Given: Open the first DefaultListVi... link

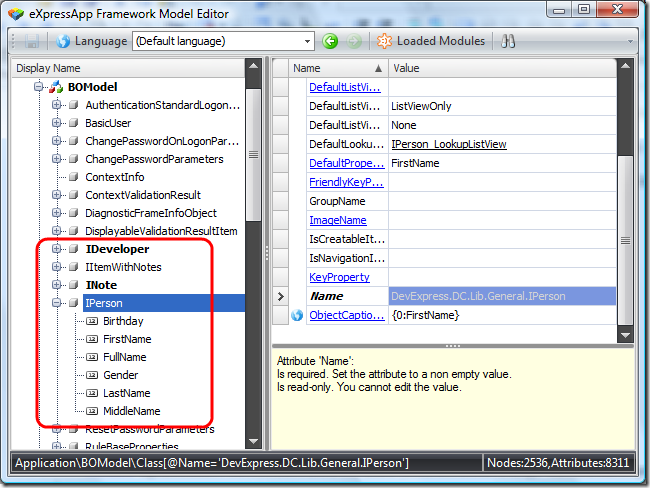Looking at the screenshot, I should 345,87.
